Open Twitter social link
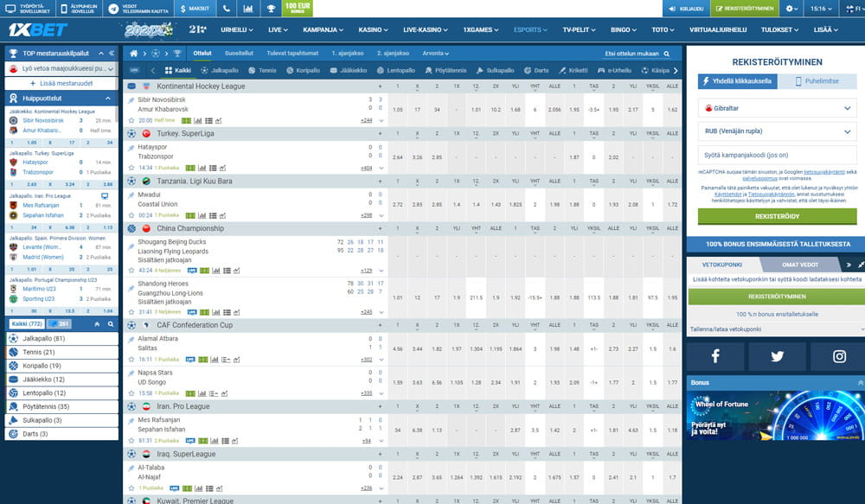This screenshot has height=504, width=865. [777, 356]
